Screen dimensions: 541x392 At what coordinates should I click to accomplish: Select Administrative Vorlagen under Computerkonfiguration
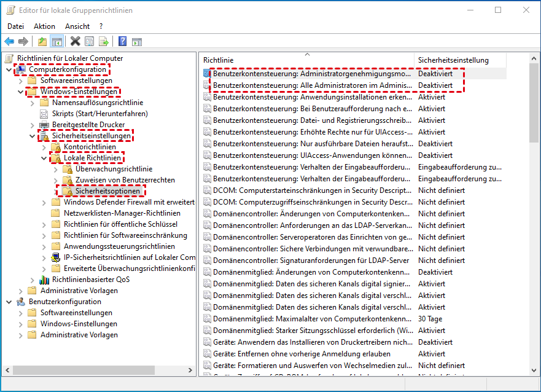(79, 291)
